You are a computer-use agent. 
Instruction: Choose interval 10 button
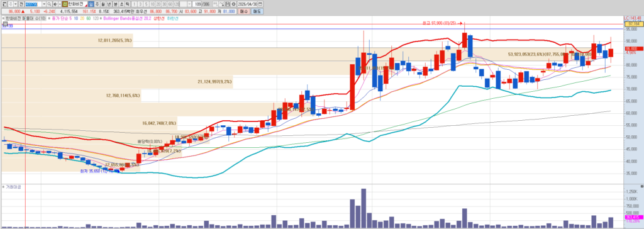[152, 4]
